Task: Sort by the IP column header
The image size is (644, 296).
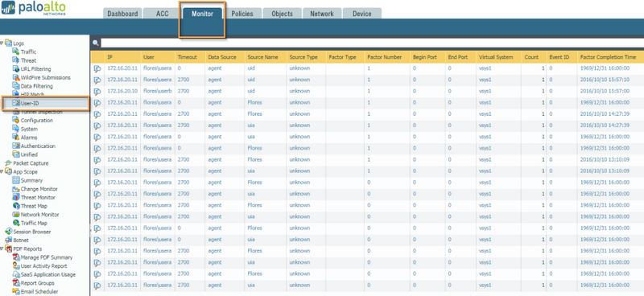Action: [x=122, y=57]
